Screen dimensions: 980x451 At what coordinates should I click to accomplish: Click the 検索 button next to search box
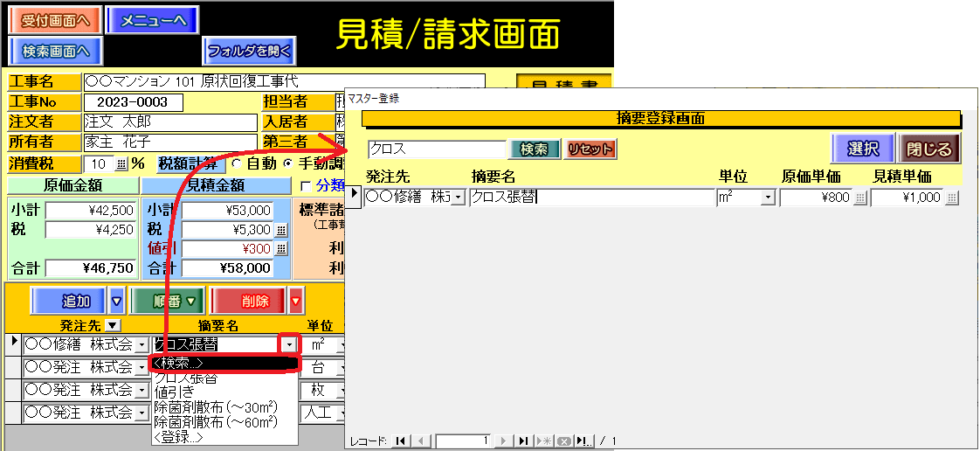pyautogui.click(x=535, y=149)
